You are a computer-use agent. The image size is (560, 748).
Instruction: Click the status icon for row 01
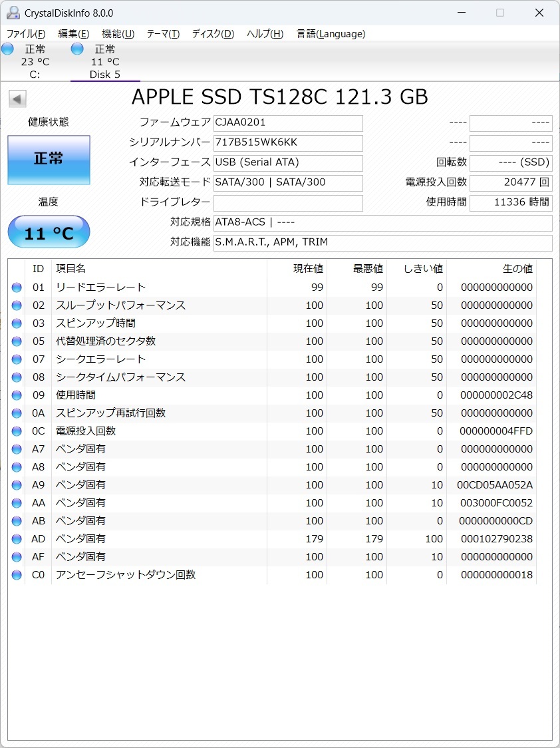point(17,287)
